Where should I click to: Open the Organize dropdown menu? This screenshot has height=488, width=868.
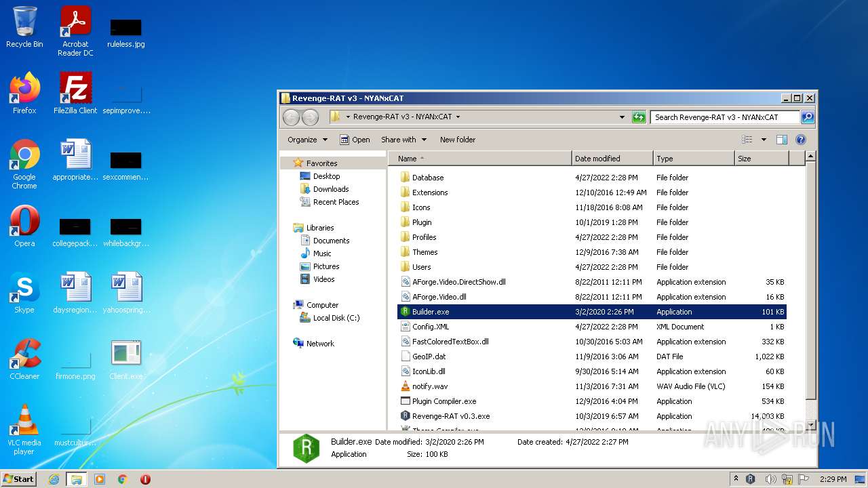[x=307, y=140]
